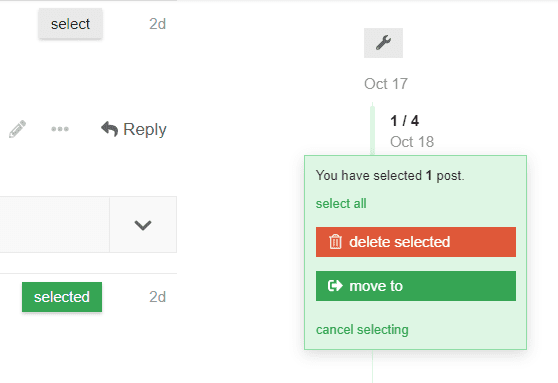Image resolution: width=558 pixels, height=383 pixels.
Task: Click the pencil edit post icon
Action: 17,129
